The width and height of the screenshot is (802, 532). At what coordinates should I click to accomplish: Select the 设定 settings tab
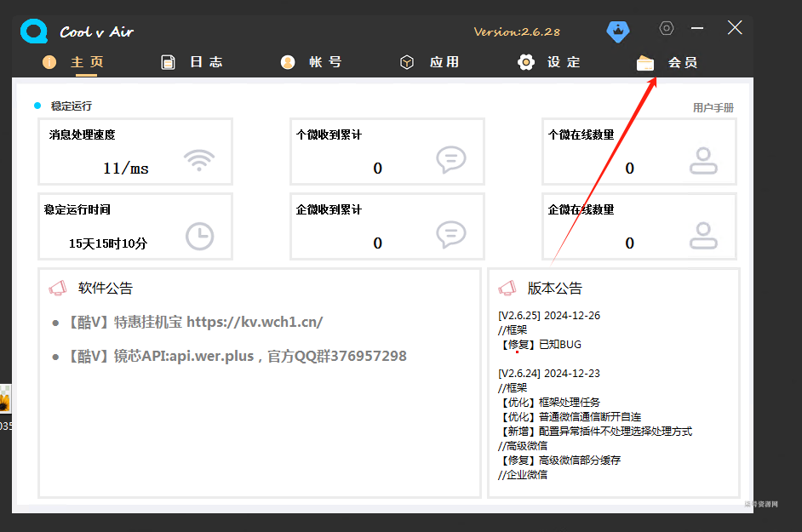(550, 62)
